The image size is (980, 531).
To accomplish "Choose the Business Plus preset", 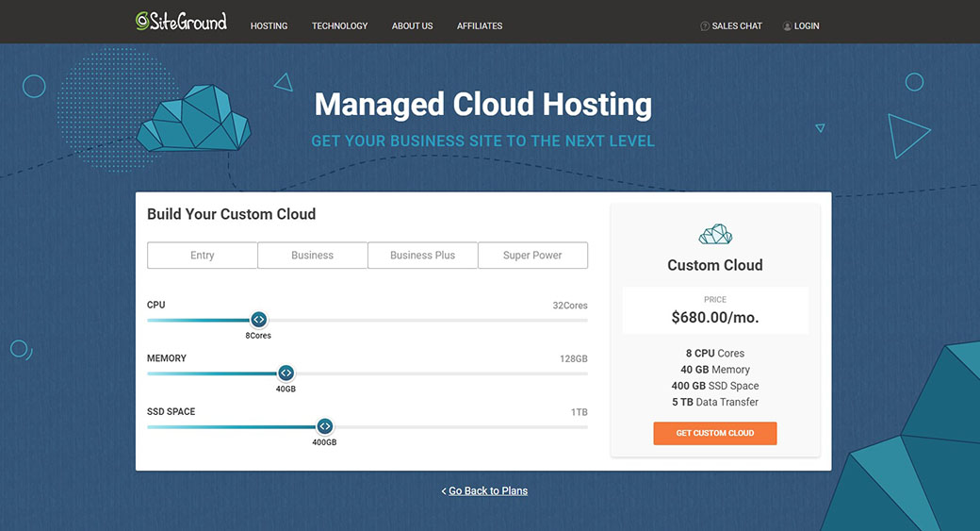I will (x=422, y=256).
